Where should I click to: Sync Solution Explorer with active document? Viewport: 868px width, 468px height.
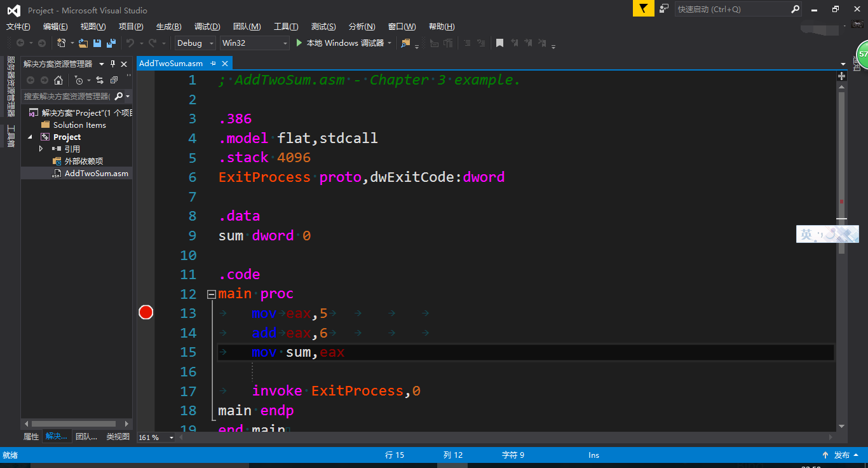[x=100, y=80]
